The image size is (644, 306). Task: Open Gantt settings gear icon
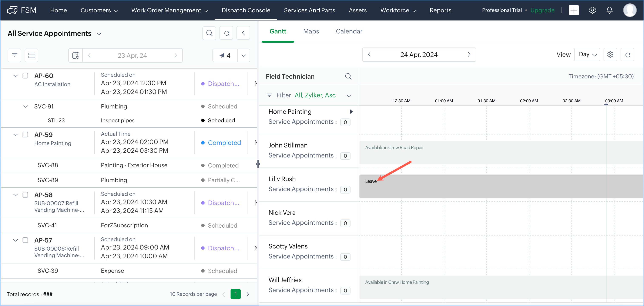(x=610, y=55)
